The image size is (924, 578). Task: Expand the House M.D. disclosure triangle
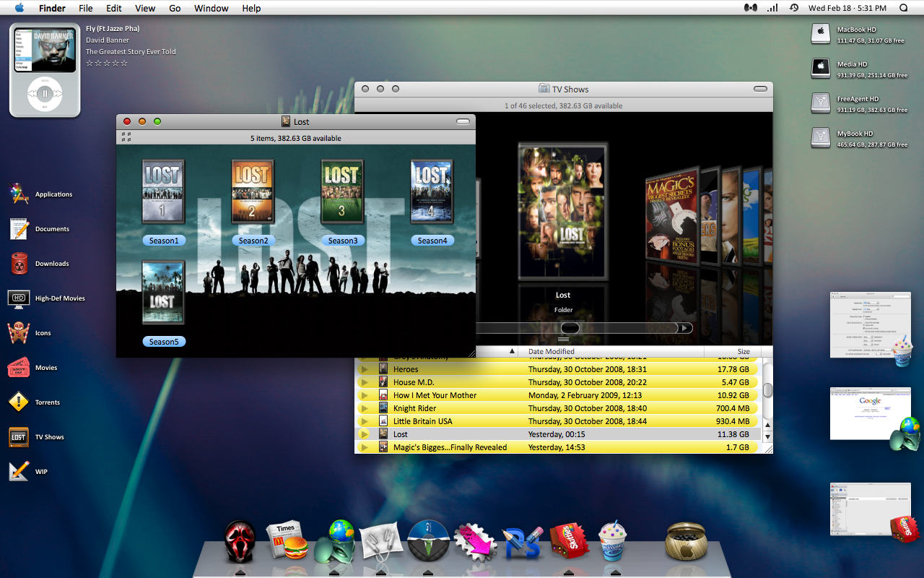[365, 382]
